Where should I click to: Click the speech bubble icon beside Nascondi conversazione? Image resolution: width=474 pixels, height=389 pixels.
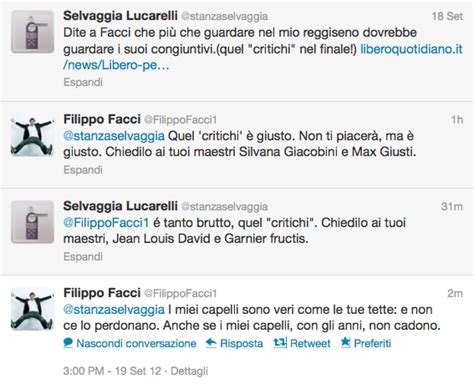(x=68, y=343)
